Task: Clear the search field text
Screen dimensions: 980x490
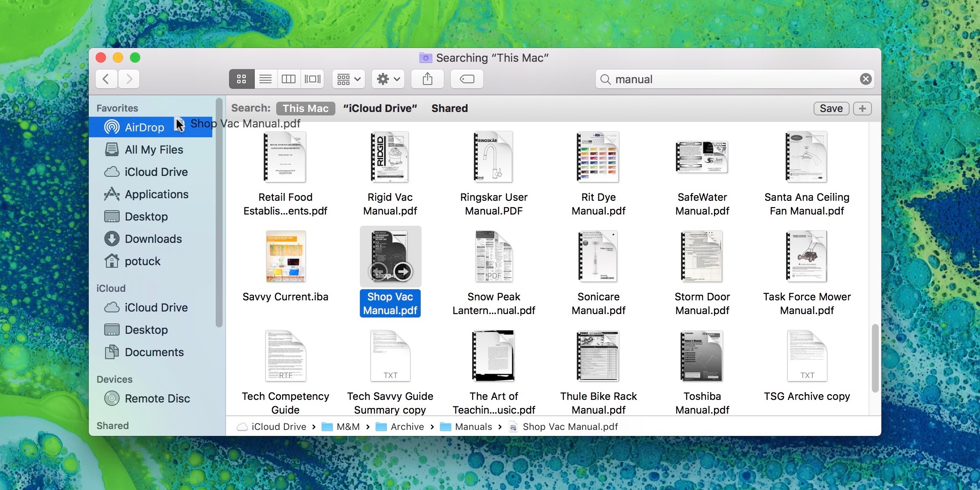Action: pyautogui.click(x=865, y=79)
